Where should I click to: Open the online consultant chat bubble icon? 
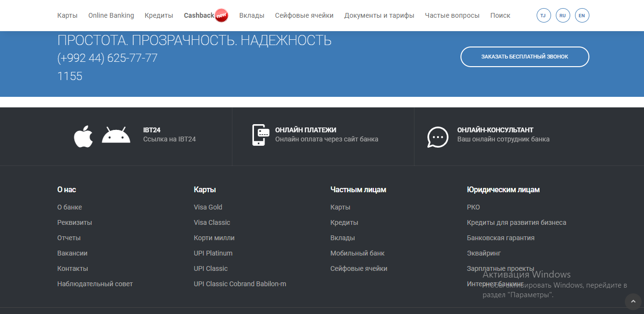[437, 137]
